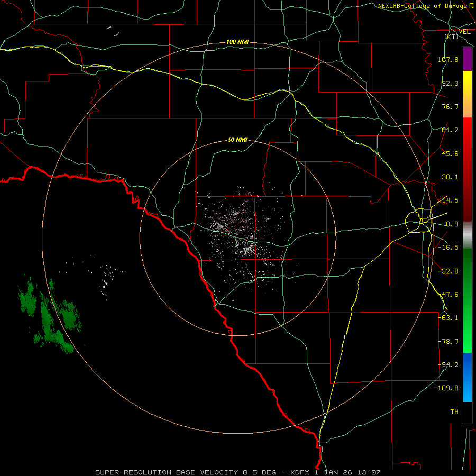
Task: Click the [KT] units label
Action: (x=452, y=36)
